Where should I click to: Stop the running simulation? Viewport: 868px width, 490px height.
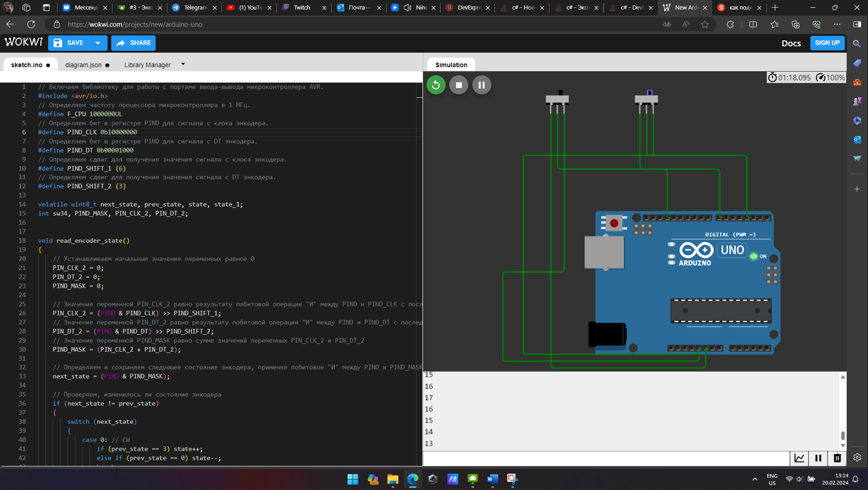[459, 85]
